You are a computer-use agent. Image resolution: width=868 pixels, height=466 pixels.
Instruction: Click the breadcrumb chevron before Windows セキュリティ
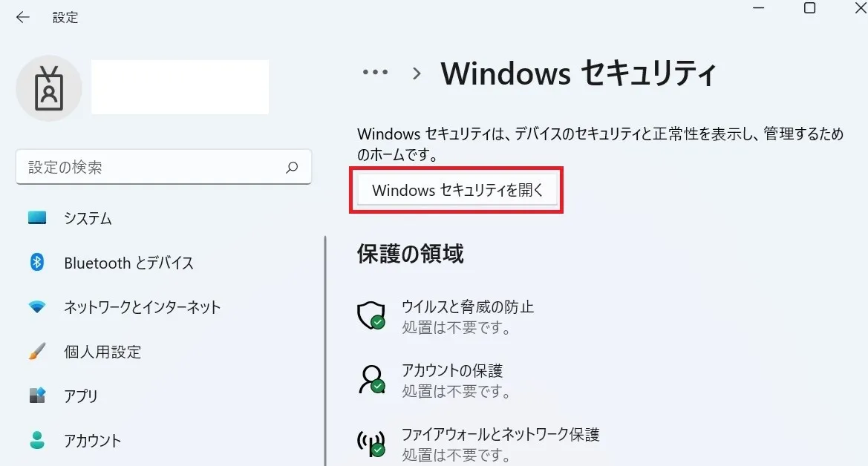[x=416, y=73]
